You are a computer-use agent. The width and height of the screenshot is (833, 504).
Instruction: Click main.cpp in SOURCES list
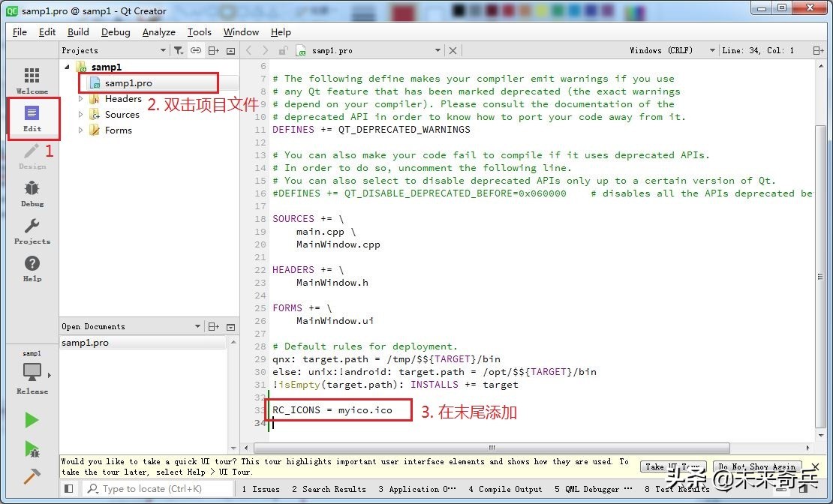(320, 232)
